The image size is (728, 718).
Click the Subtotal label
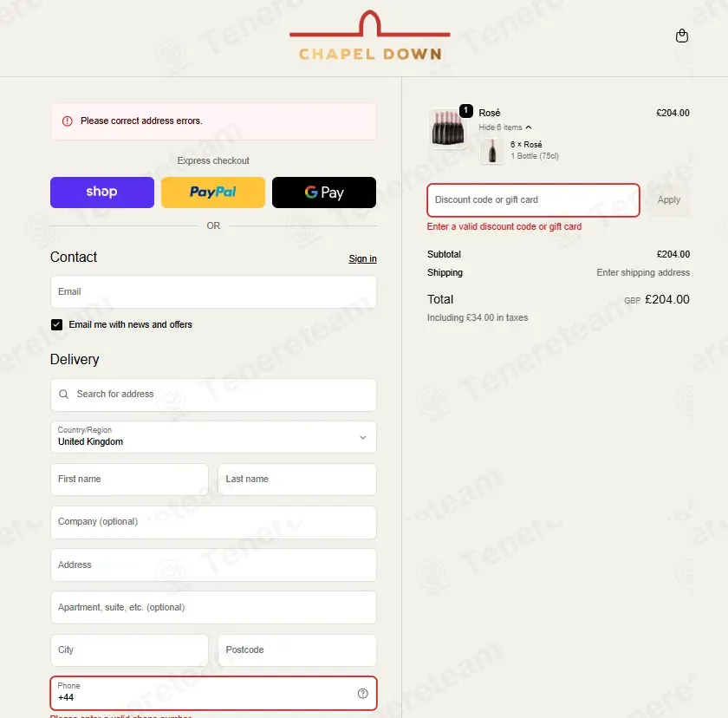click(444, 254)
